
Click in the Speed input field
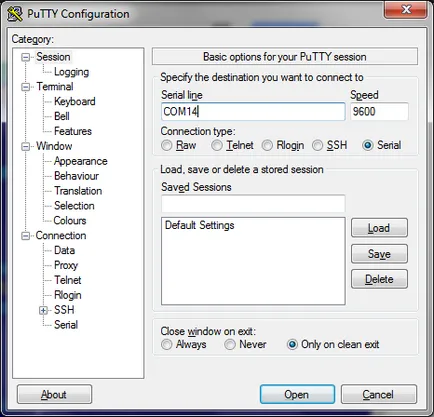coord(379,111)
